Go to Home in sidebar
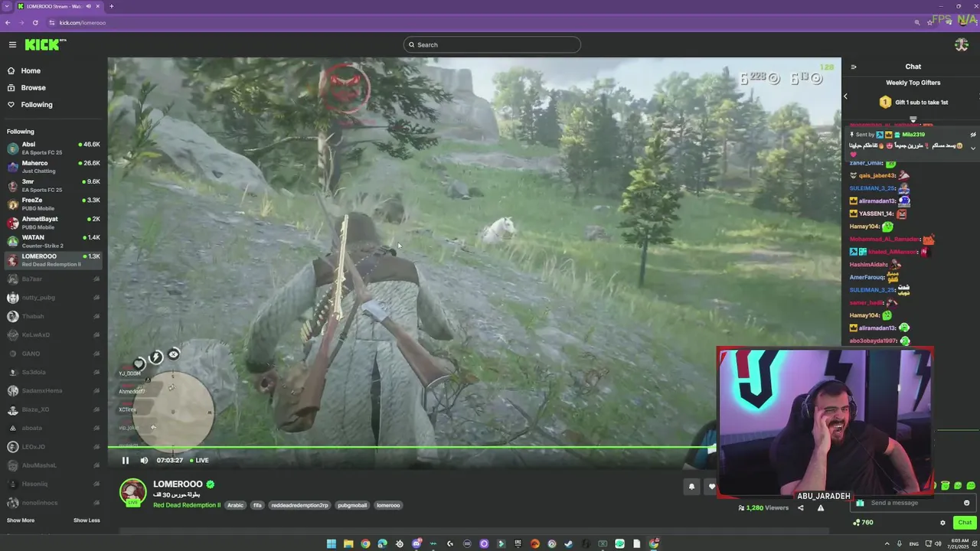 [31, 70]
